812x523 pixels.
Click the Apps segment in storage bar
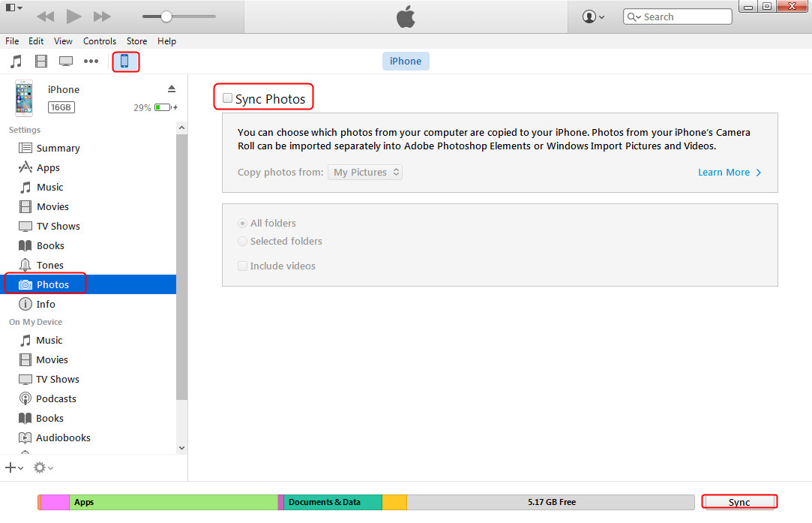tap(173, 502)
